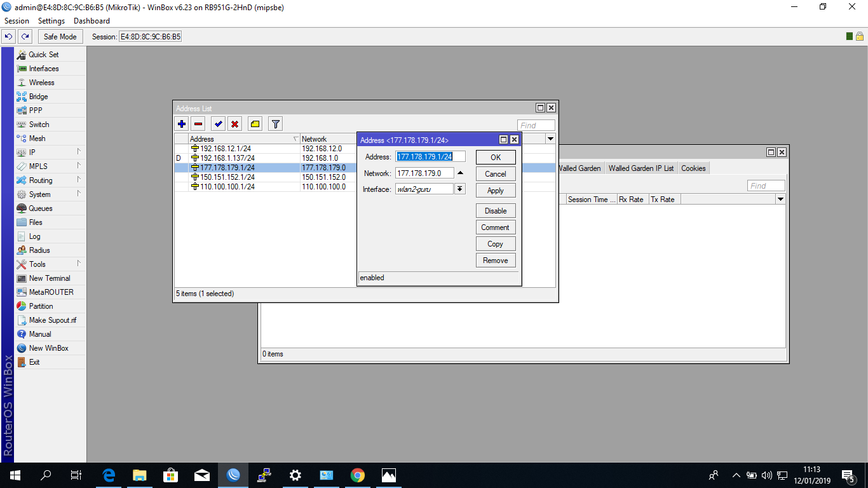
Task: Click Find box in Address List
Action: pos(536,125)
